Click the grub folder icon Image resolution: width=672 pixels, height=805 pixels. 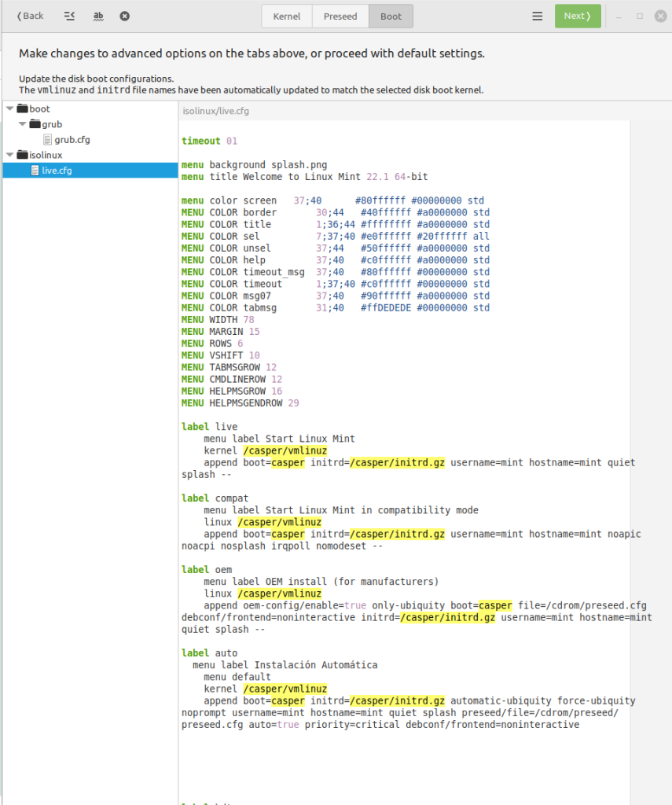pyautogui.click(x=35, y=123)
